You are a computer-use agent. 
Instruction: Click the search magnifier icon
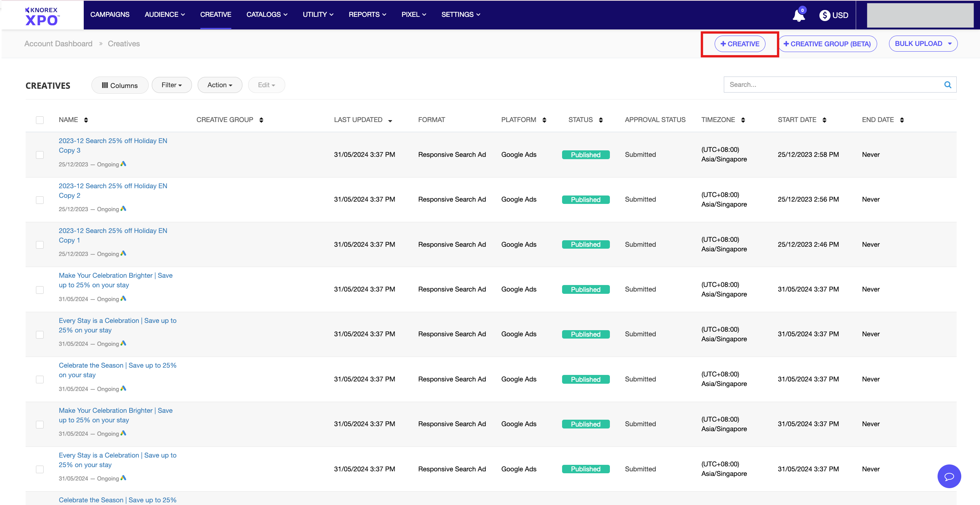tap(947, 85)
